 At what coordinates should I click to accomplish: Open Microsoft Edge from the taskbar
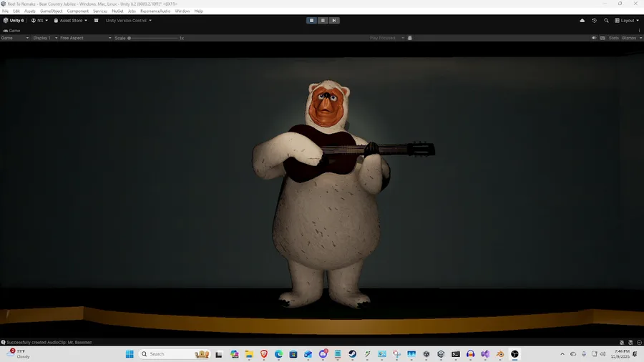point(278,354)
